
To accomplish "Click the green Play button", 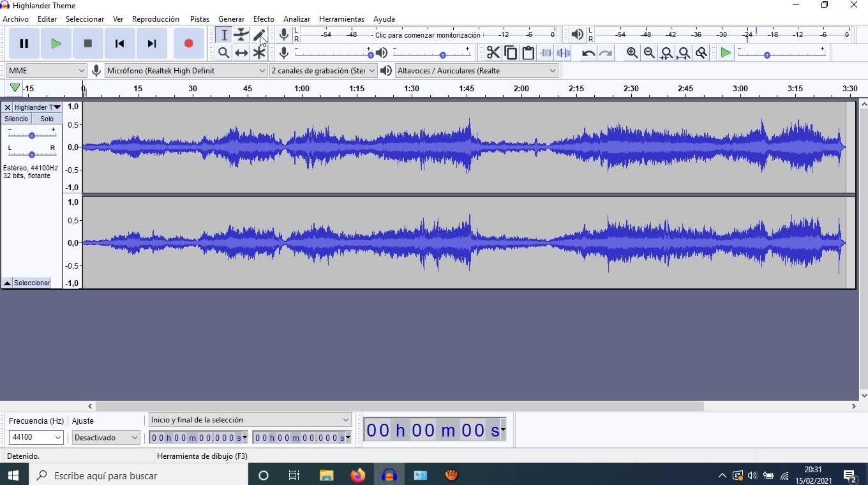I will point(56,43).
